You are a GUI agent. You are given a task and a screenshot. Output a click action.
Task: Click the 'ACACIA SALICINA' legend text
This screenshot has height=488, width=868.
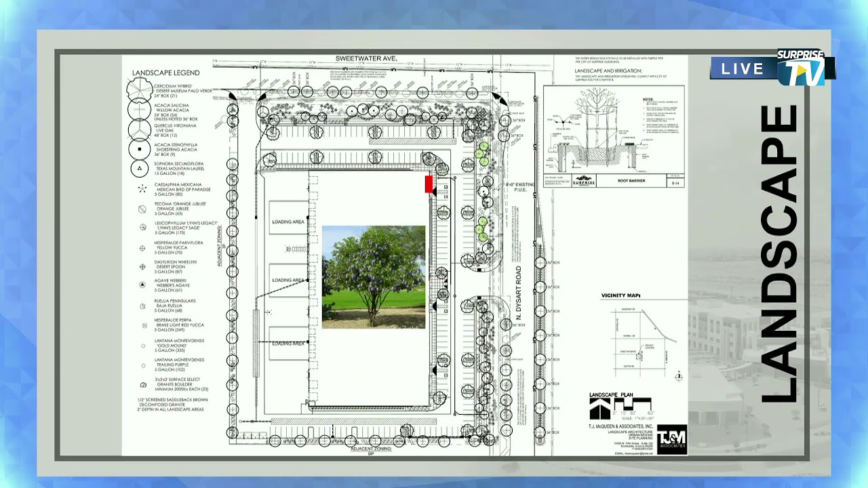tap(172, 105)
